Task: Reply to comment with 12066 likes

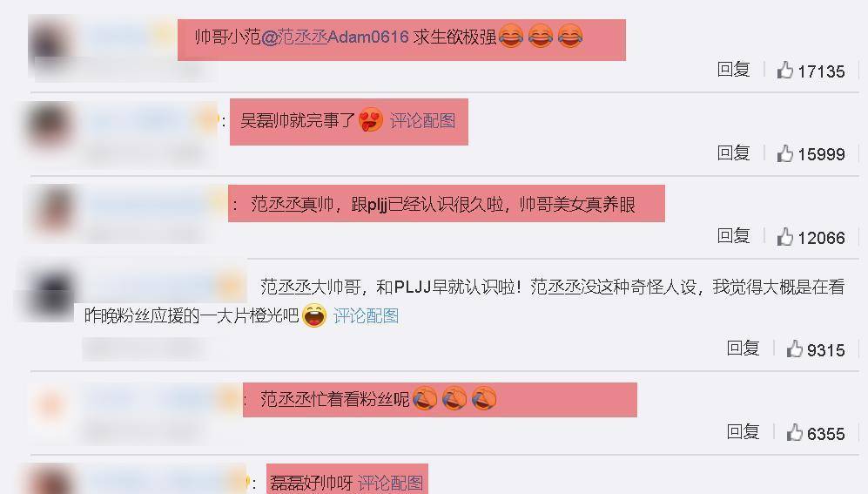Action: tap(733, 236)
